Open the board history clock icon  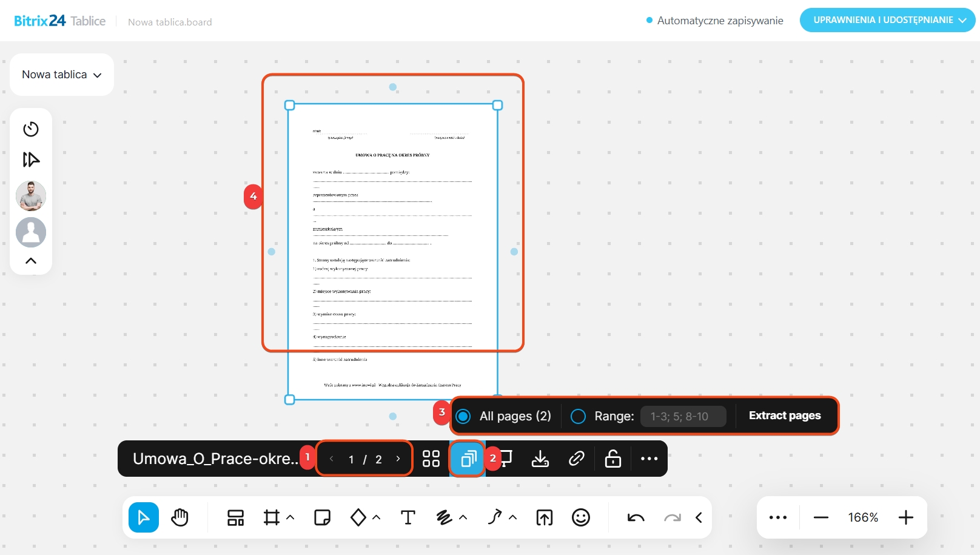(x=31, y=129)
